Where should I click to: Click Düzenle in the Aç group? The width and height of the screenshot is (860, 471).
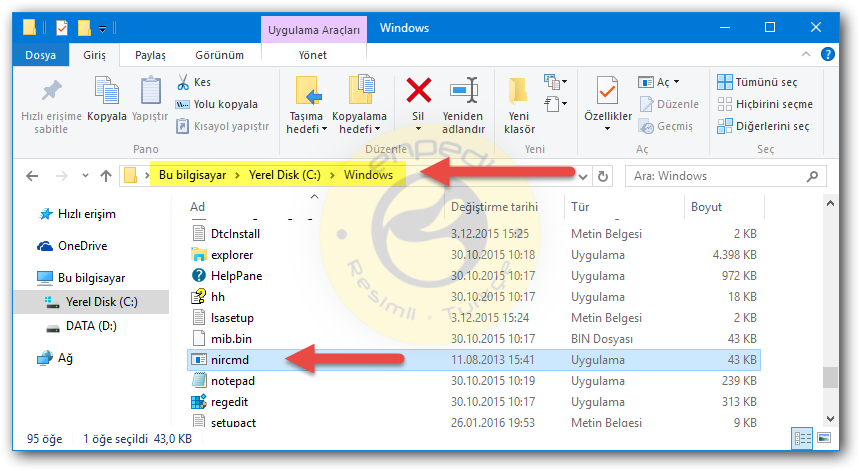coord(669,104)
